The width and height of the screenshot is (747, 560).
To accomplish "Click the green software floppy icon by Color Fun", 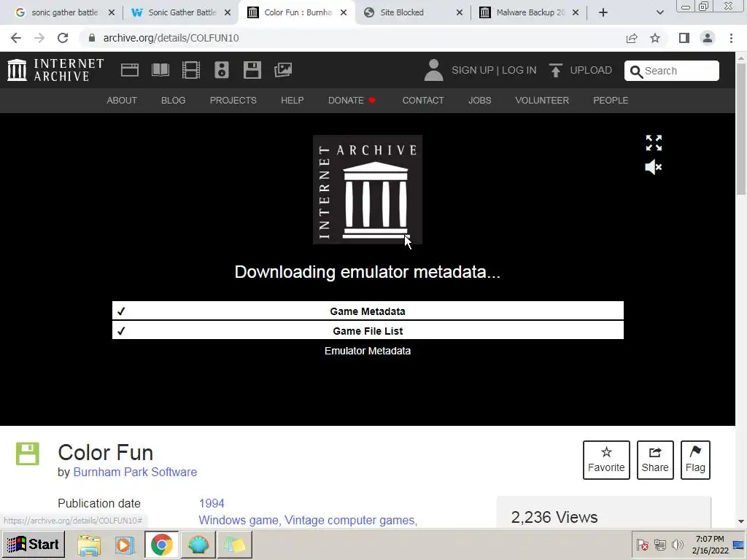I will coord(27,454).
